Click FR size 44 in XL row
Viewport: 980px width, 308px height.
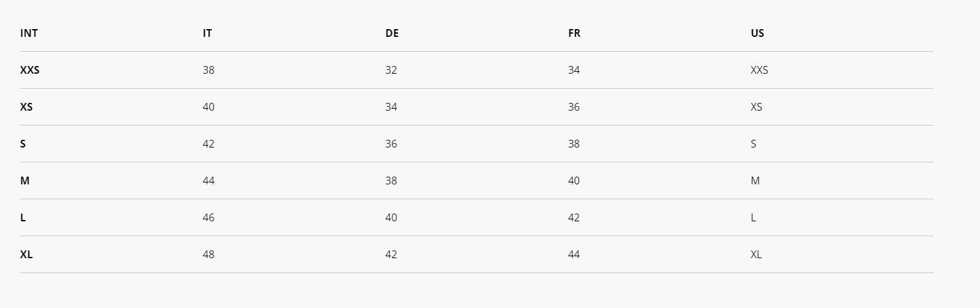[x=574, y=254]
